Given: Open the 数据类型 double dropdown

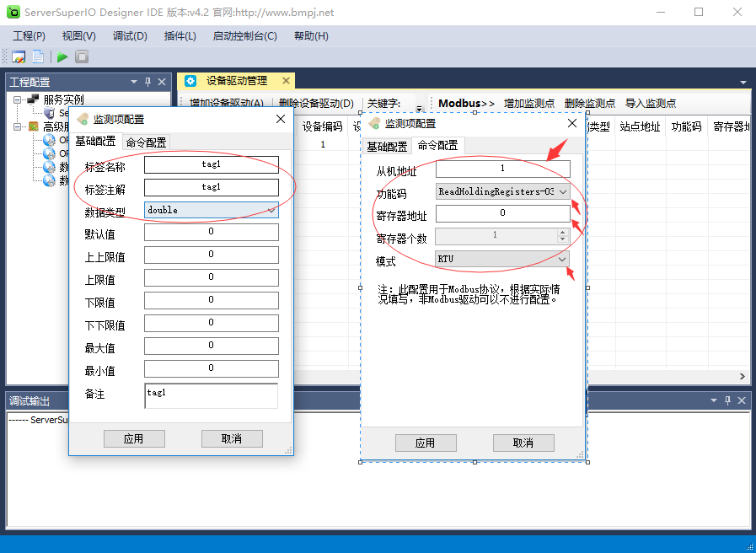Looking at the screenshot, I should pos(271,210).
